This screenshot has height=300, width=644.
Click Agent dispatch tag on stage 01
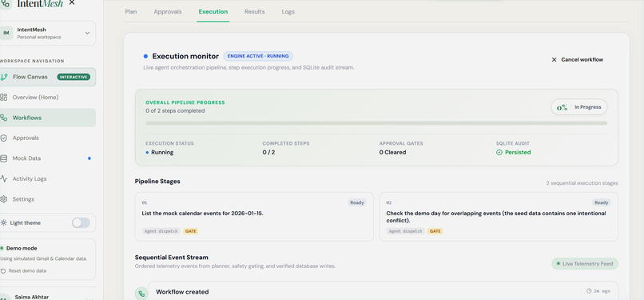click(161, 231)
